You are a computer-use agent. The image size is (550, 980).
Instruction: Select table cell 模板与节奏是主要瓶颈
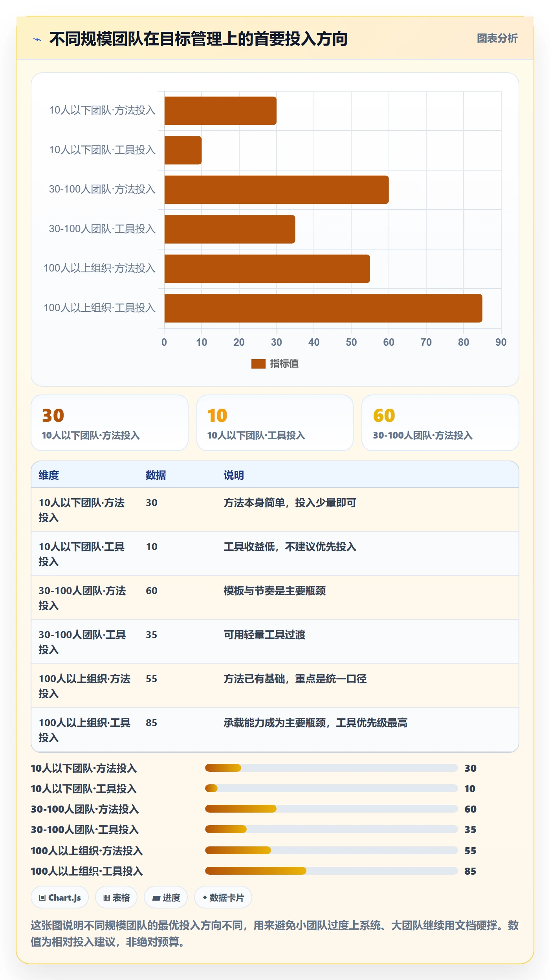275,591
